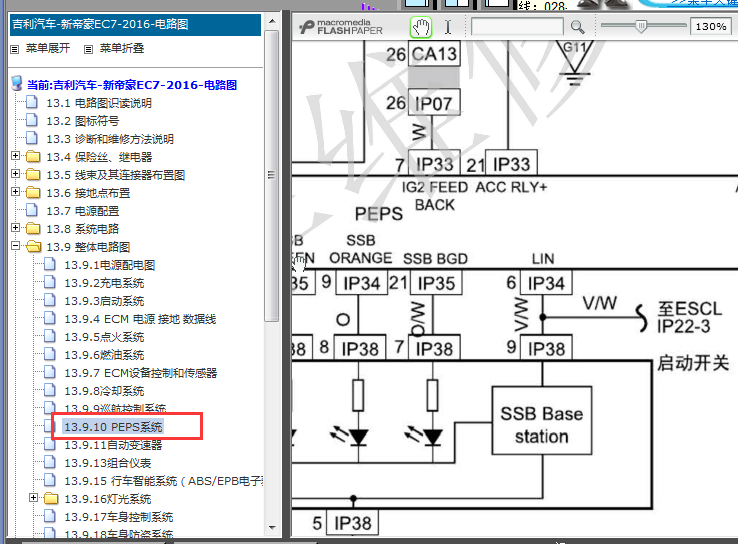
Task: Click document icon of 13.9.3启动系统
Action: pyautogui.click(x=50, y=300)
